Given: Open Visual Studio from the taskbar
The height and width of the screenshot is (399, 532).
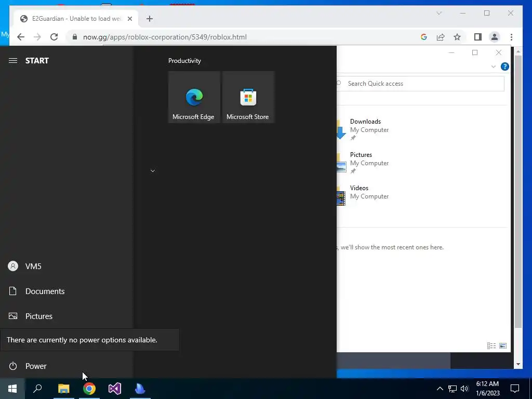Looking at the screenshot, I should [115, 389].
